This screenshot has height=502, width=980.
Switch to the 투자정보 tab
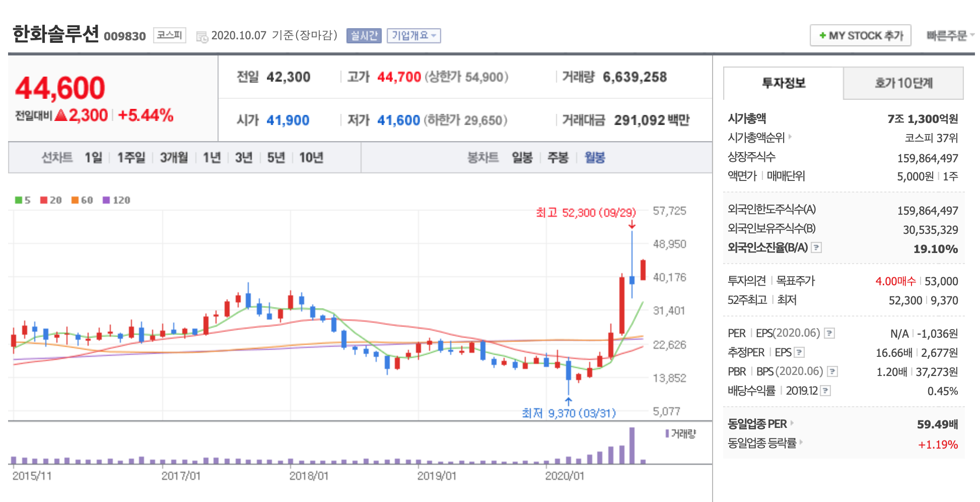[784, 83]
